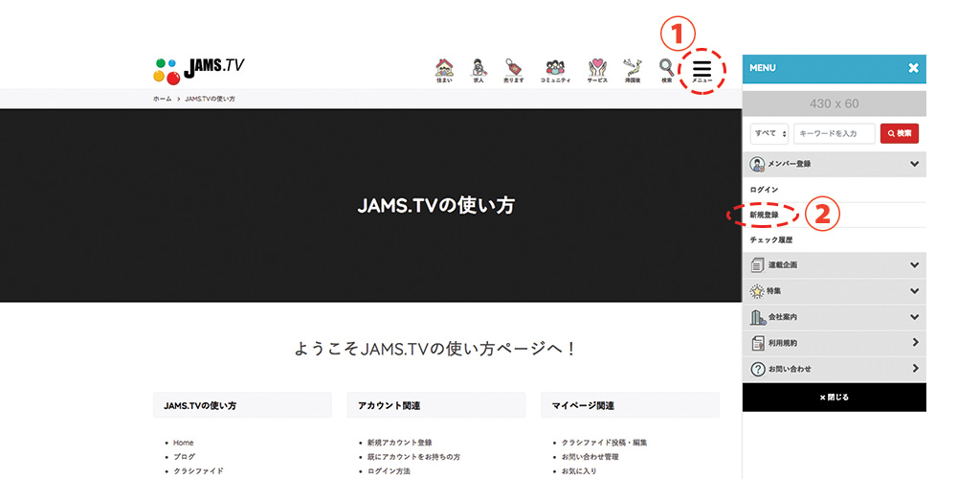Open the お問い合わせ管理 link
The image size is (980, 479).
coord(590,457)
